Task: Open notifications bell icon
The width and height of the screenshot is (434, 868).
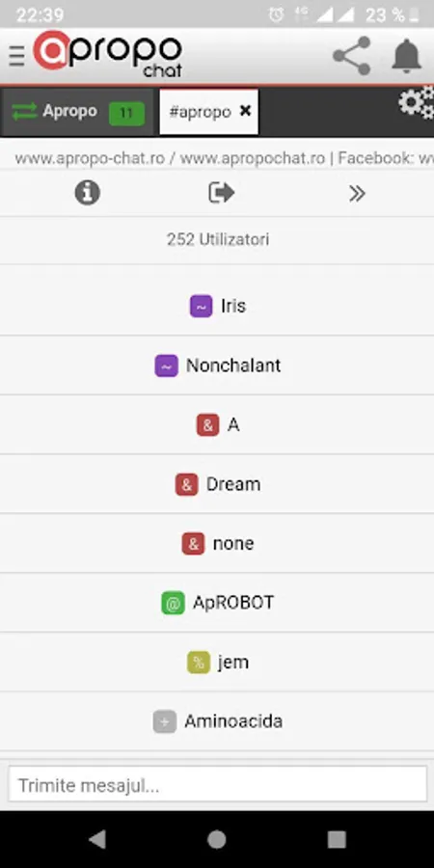Action: tap(407, 56)
